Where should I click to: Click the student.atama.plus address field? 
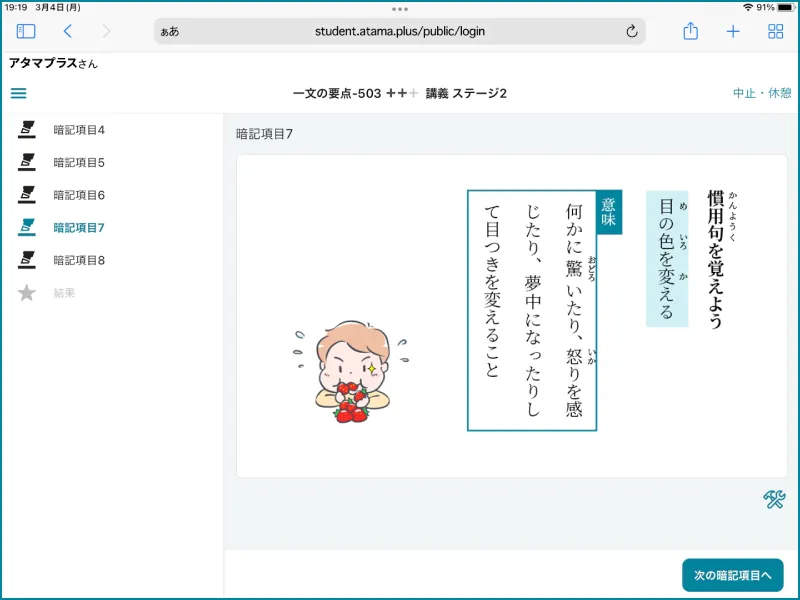click(399, 31)
